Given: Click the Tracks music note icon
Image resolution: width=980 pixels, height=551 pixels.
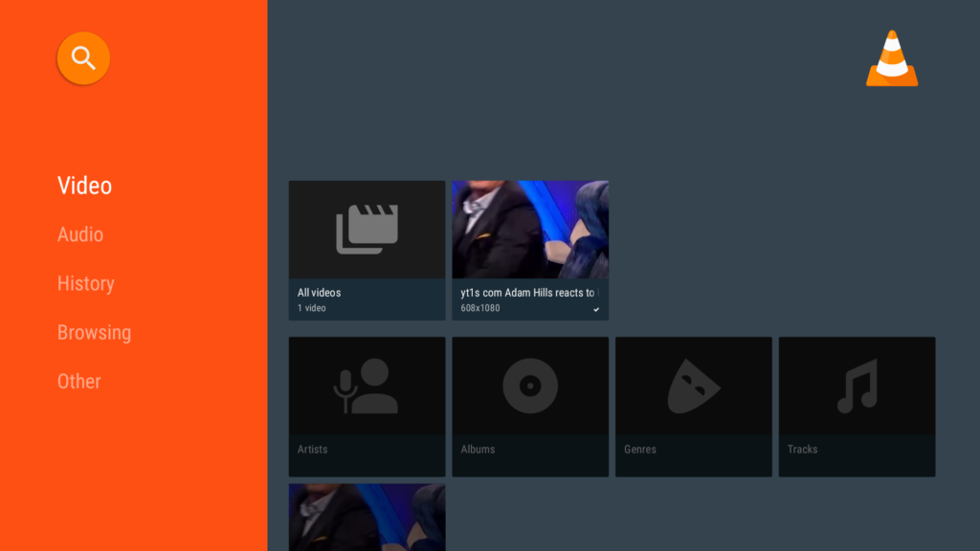Looking at the screenshot, I should click(857, 386).
